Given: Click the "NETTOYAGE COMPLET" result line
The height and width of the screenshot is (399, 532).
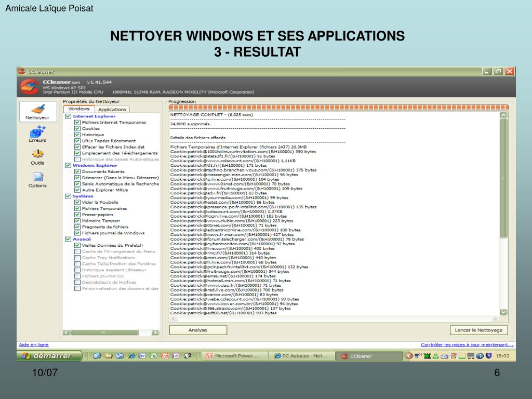Looking at the screenshot, I should pyautogui.click(x=211, y=115).
